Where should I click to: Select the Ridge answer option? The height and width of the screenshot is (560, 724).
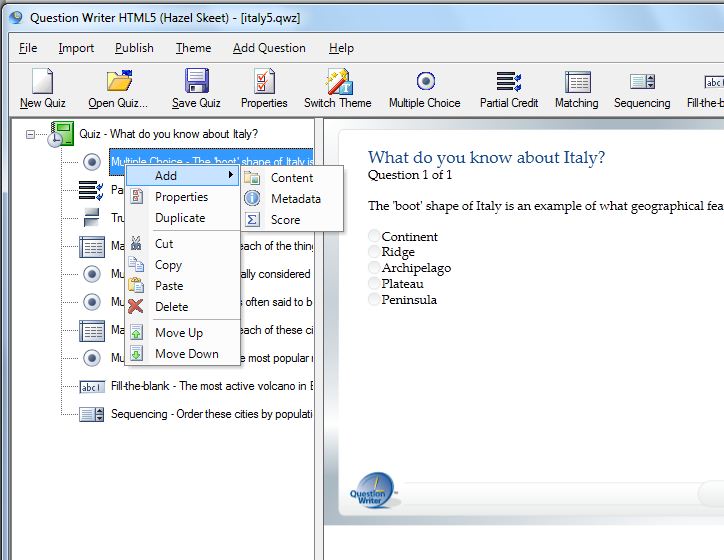(x=374, y=252)
